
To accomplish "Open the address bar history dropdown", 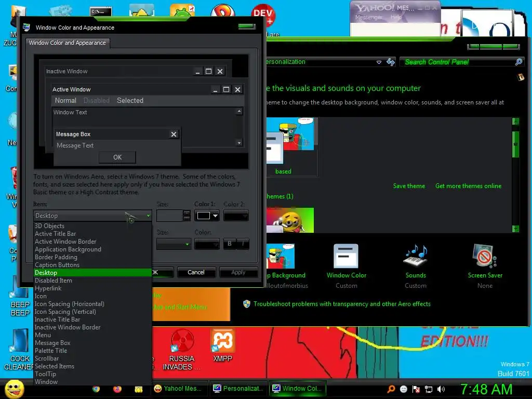I will 379,62.
